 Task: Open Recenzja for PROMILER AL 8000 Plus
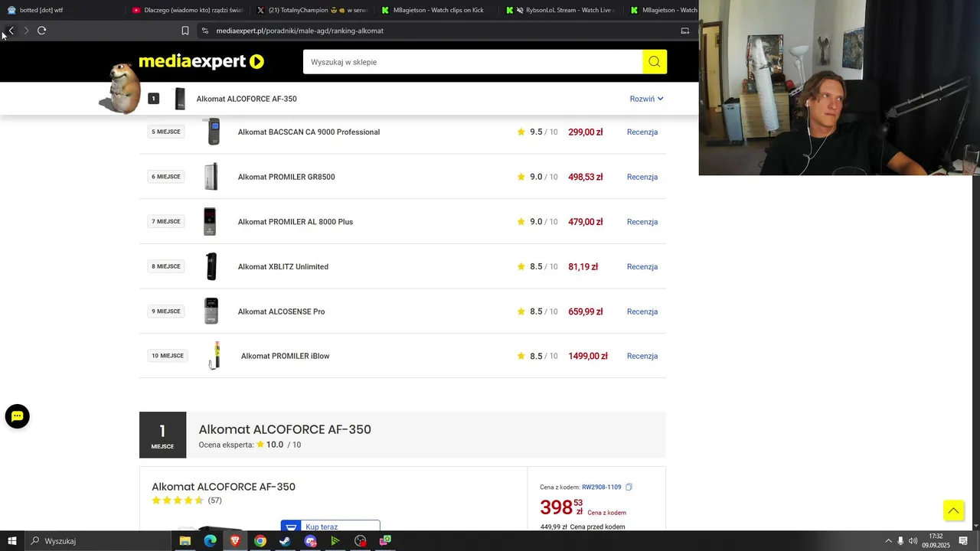(x=642, y=222)
